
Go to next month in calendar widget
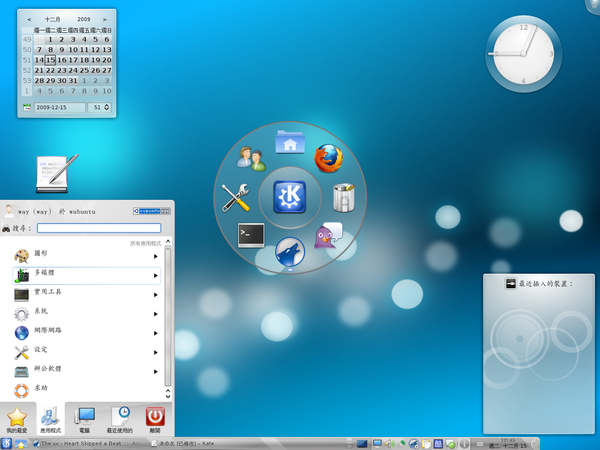point(107,19)
